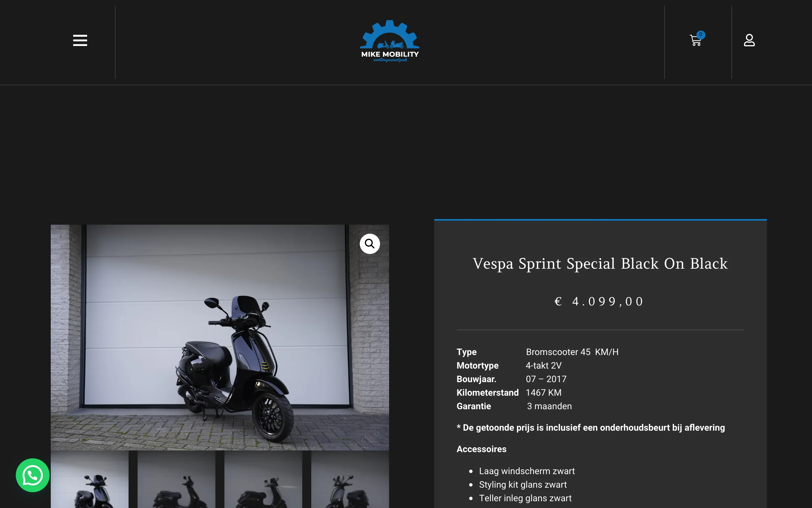Image resolution: width=812 pixels, height=508 pixels.
Task: Click the list item Styling kit glans zwart
Action: 523,485
